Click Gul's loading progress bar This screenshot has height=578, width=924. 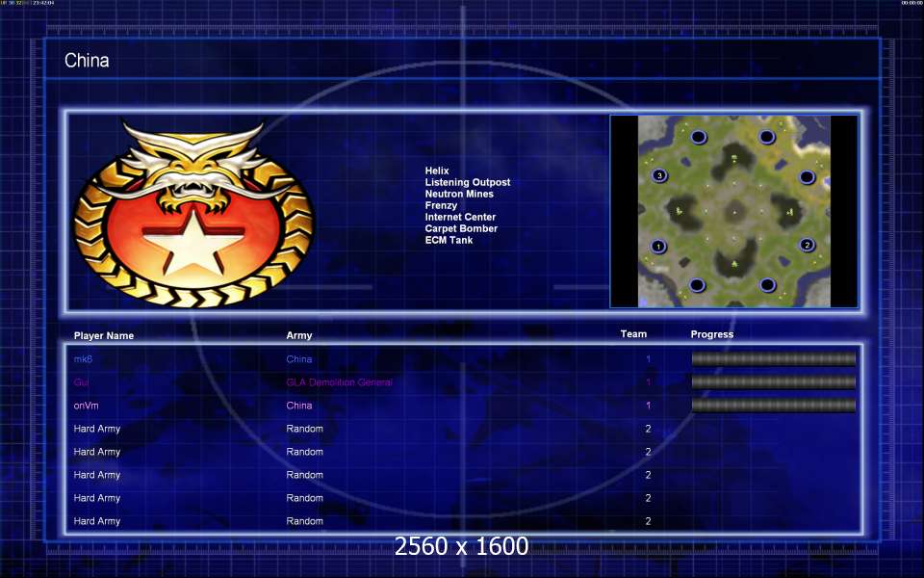point(773,381)
